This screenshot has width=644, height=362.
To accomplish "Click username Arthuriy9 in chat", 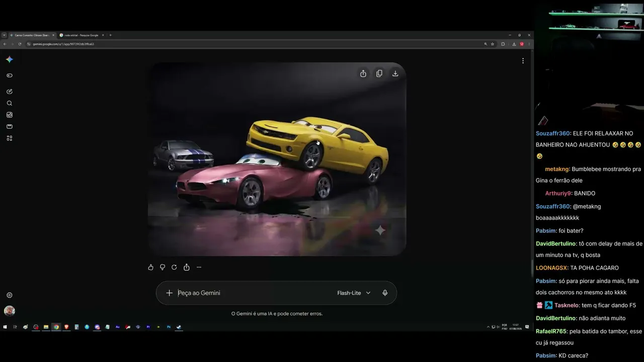I will pyautogui.click(x=558, y=194).
